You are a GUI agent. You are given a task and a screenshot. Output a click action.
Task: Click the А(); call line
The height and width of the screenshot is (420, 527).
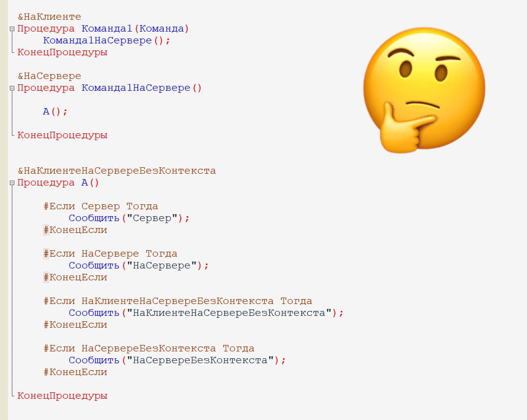(55, 112)
